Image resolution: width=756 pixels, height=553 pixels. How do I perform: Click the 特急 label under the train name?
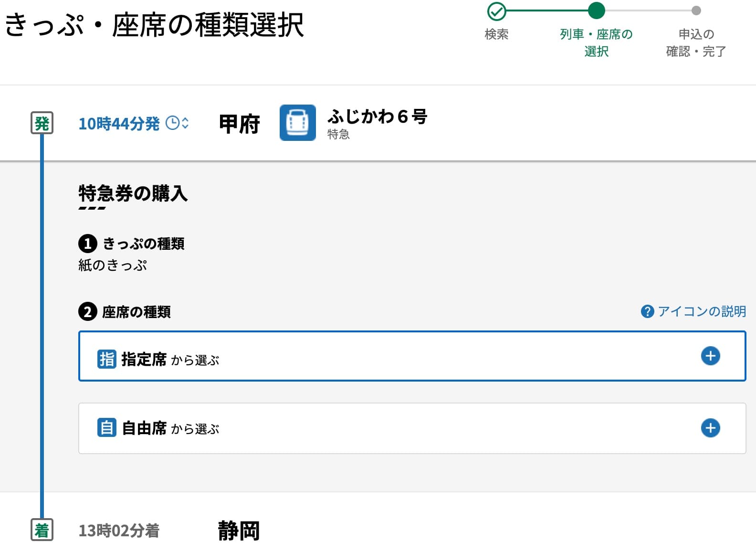pyautogui.click(x=338, y=135)
